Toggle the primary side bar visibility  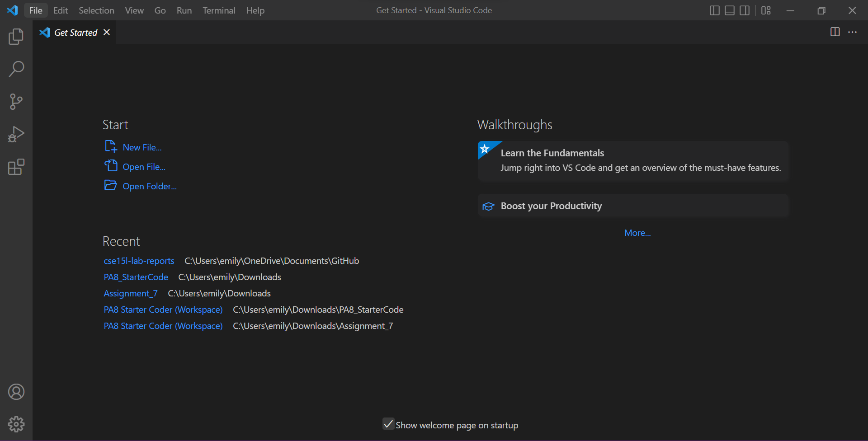click(x=714, y=10)
